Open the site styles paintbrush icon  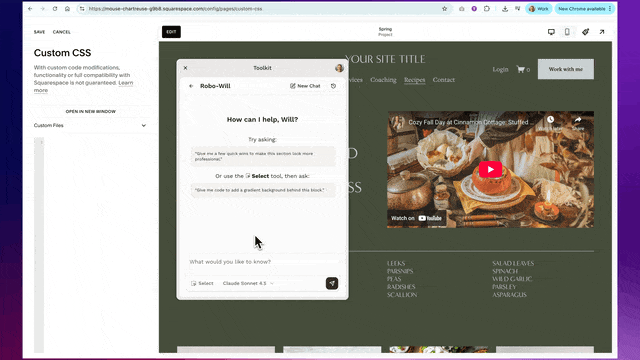[585, 32]
